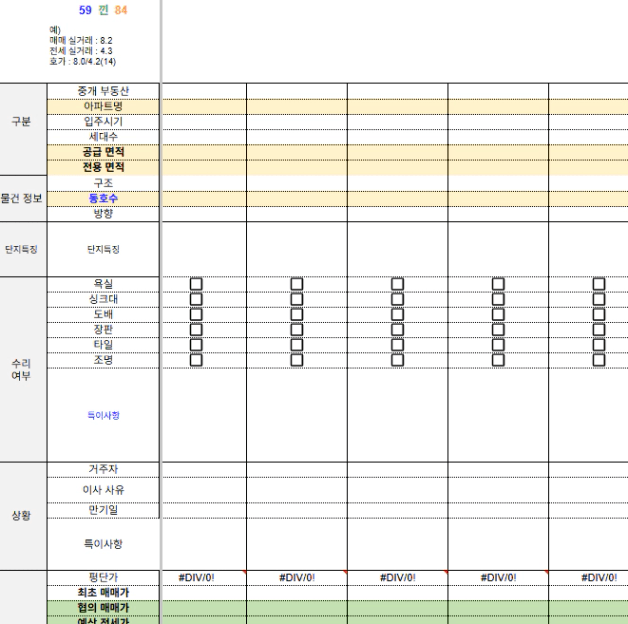Image resolution: width=628 pixels, height=624 pixels.
Task: Check the 욕실 checkbox in third data column
Action: tap(397, 284)
